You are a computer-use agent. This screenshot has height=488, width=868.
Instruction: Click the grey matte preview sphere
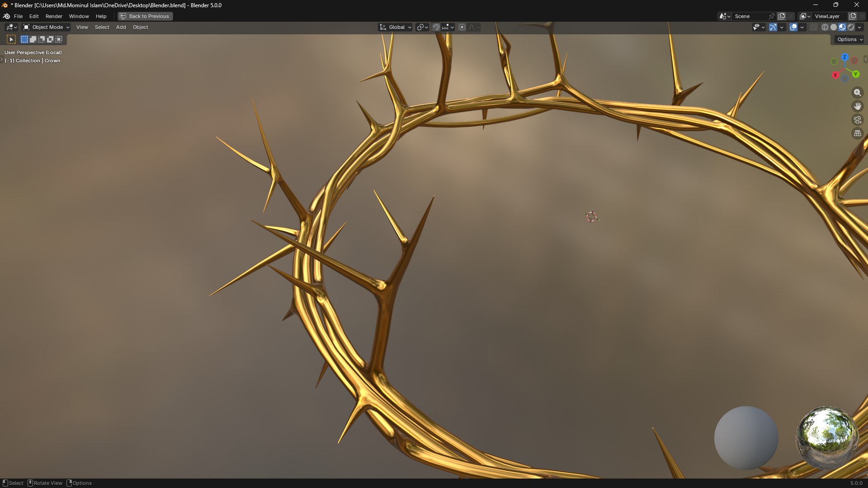(x=746, y=438)
